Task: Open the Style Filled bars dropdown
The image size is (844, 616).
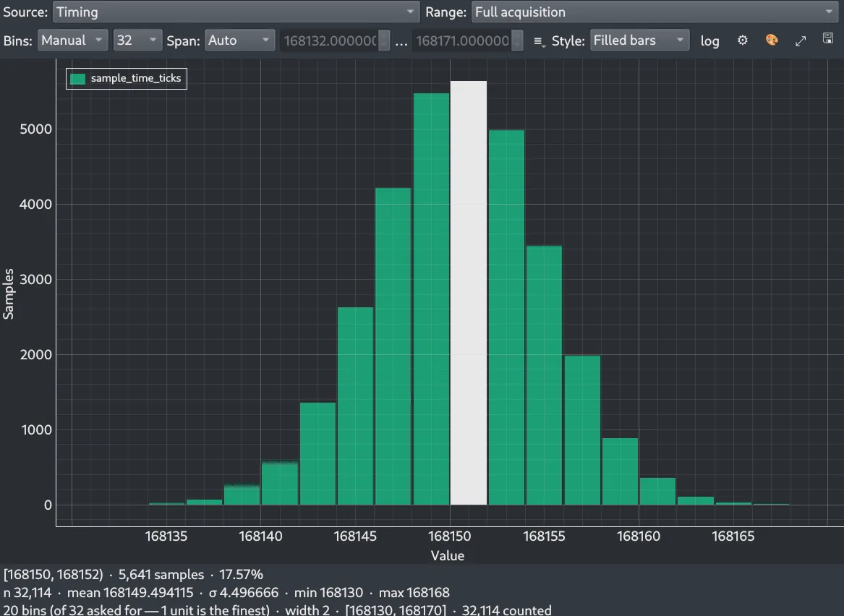Action: click(x=639, y=40)
